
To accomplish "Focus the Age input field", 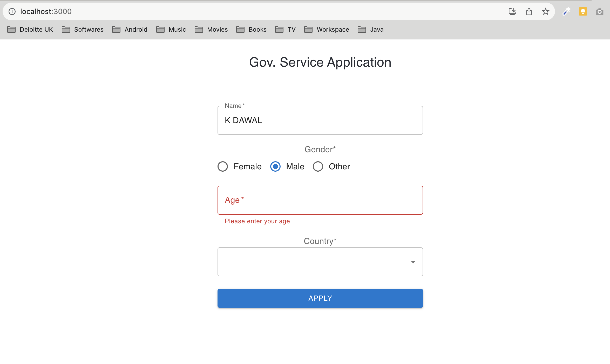I will coord(320,200).
